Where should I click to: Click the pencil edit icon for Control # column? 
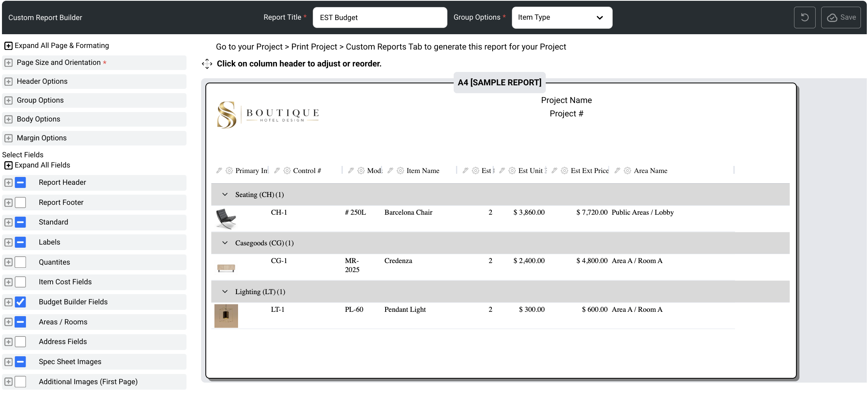[277, 171]
